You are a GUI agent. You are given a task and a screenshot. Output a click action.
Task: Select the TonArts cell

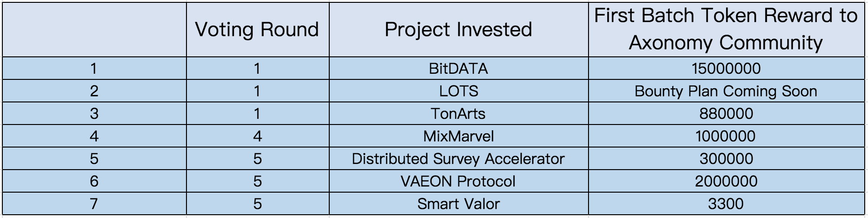point(458,114)
